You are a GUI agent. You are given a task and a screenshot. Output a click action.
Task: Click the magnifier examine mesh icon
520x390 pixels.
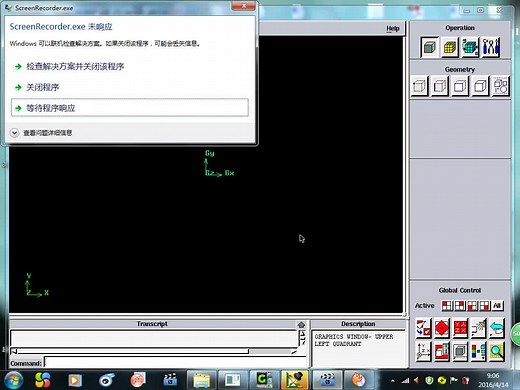coord(497,352)
